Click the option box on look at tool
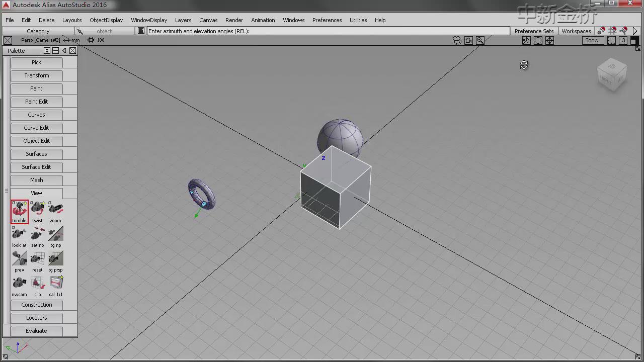Screen dimensions: 644x362 [x=14, y=228]
